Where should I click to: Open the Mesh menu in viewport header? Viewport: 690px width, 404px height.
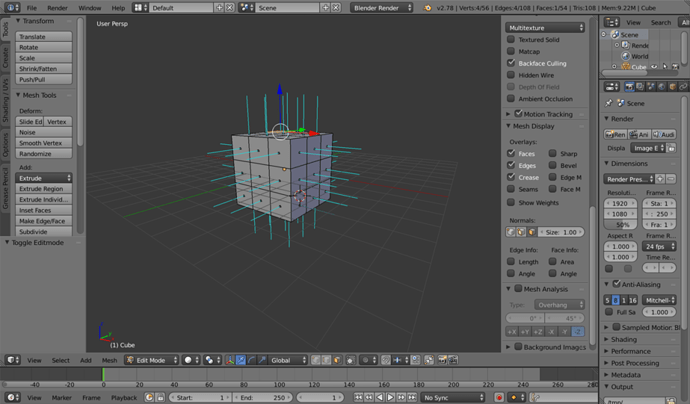[109, 359]
